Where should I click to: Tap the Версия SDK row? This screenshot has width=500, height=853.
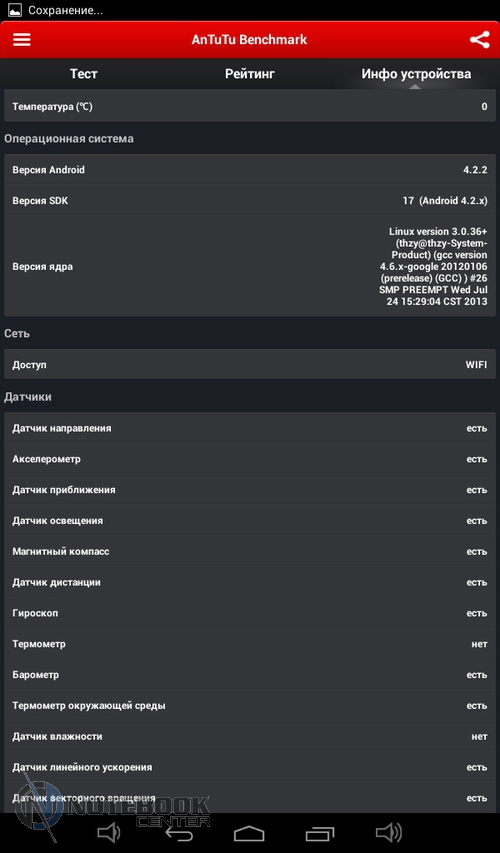[250, 201]
